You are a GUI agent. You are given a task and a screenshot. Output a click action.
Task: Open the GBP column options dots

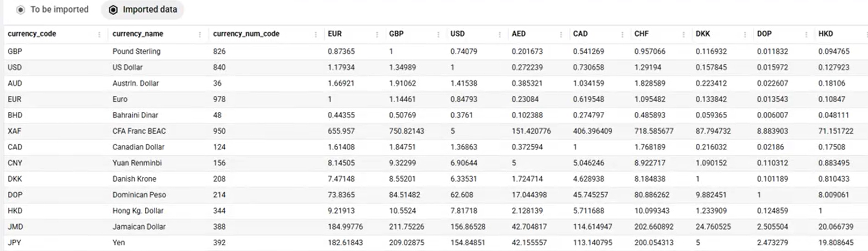(438, 34)
